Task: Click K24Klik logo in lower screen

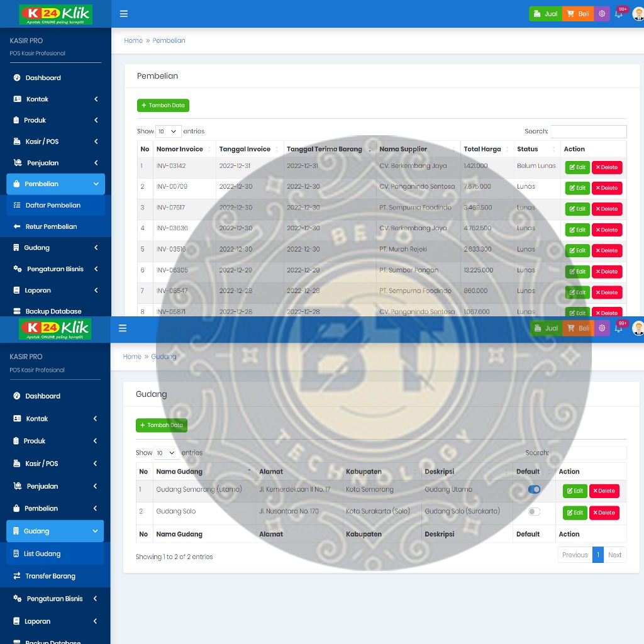Action: 55,330
